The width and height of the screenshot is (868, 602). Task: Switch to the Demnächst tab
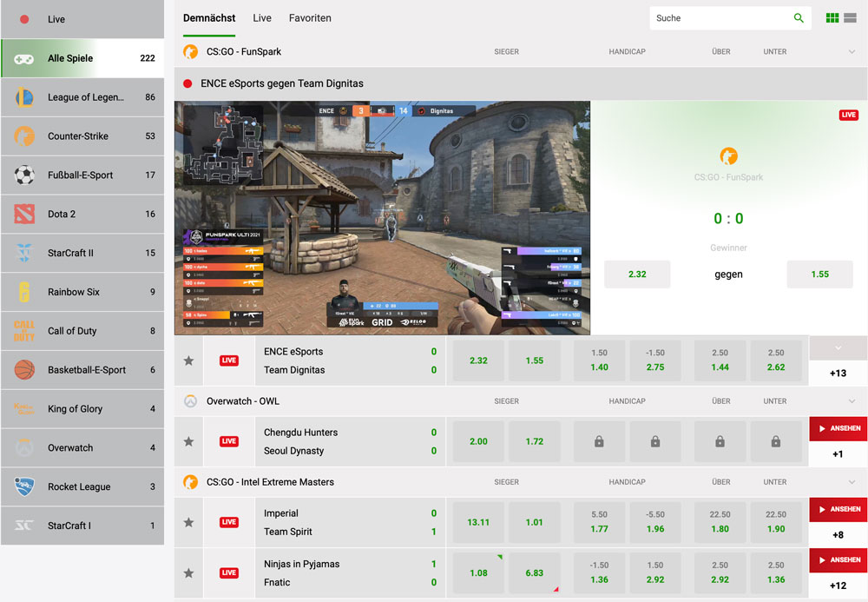(x=209, y=18)
